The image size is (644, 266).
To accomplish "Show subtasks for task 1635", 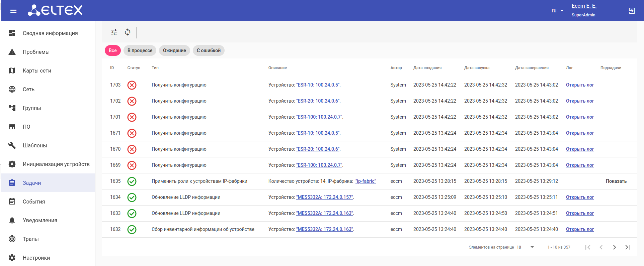I will pyautogui.click(x=616, y=181).
